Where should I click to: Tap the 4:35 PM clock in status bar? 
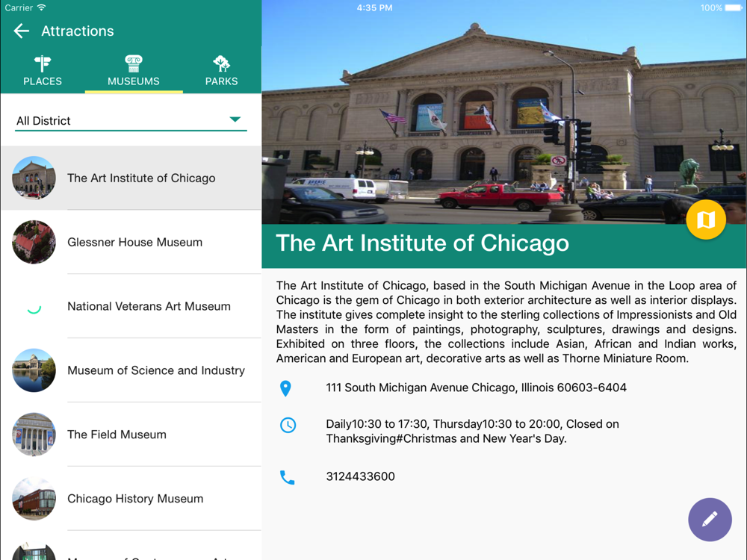374,7
